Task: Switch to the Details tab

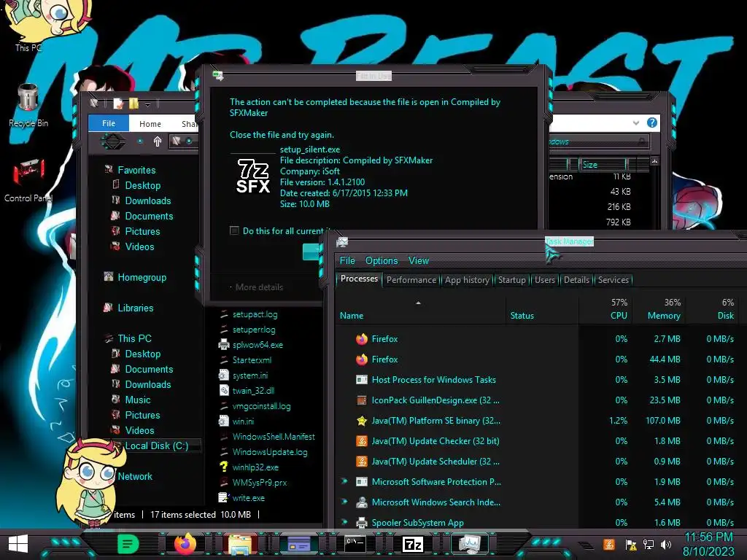Action: (576, 280)
